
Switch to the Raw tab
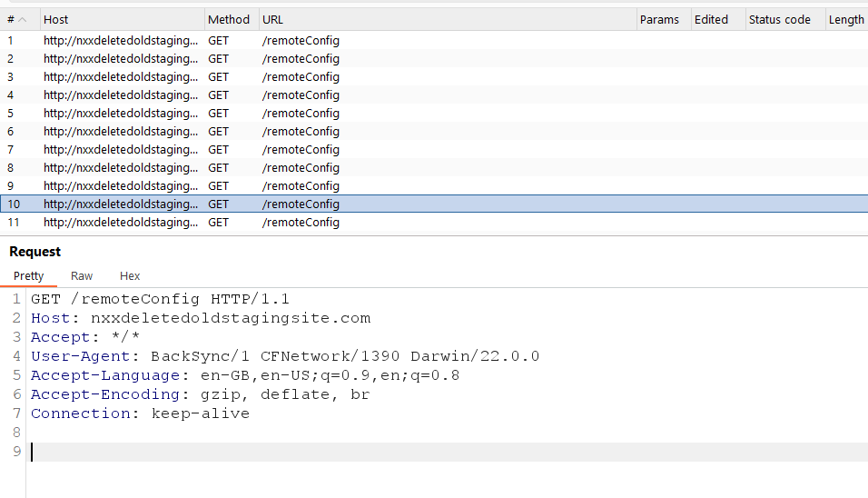pos(82,275)
